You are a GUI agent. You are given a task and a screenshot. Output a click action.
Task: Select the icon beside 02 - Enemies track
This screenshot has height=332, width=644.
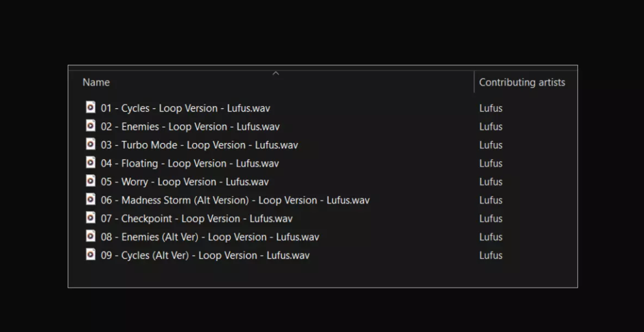coord(91,126)
